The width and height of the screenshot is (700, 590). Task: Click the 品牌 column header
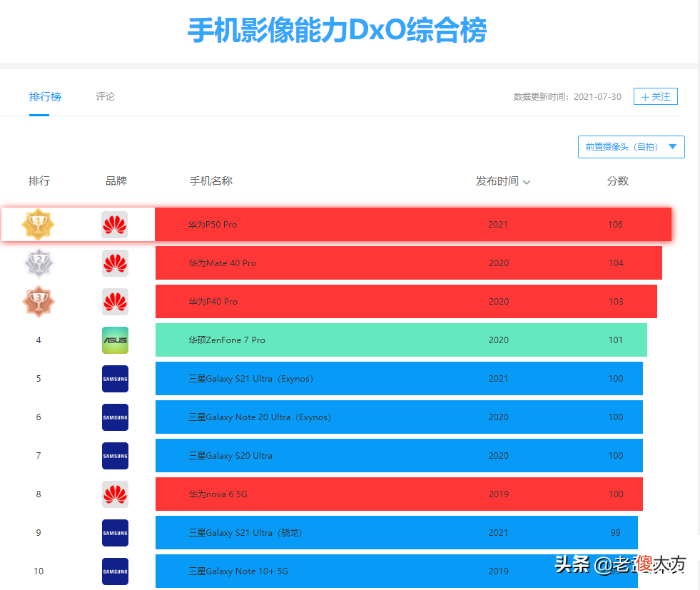pyautogui.click(x=116, y=181)
